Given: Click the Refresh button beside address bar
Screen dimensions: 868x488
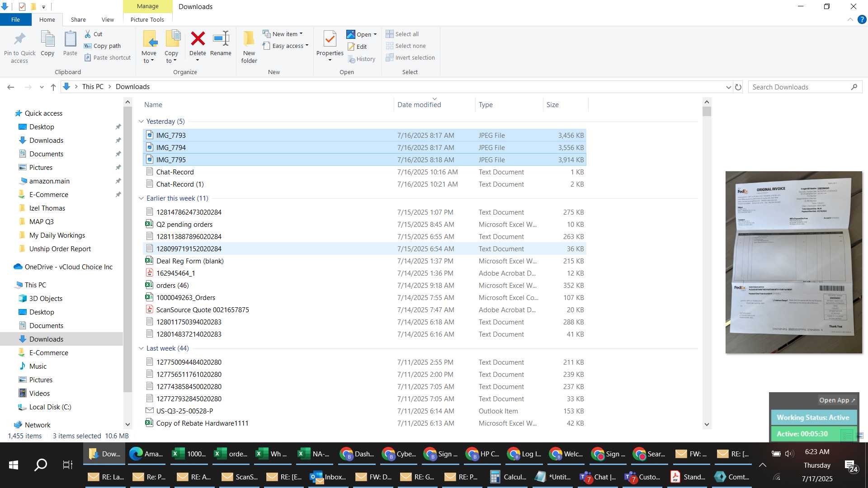Looking at the screenshot, I should click(738, 87).
